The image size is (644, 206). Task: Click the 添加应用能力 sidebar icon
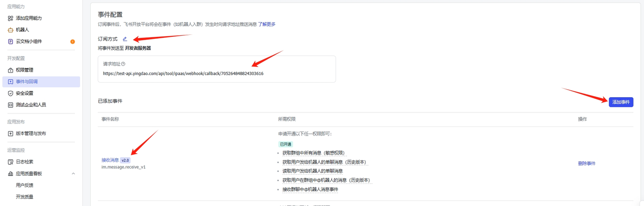click(x=11, y=18)
